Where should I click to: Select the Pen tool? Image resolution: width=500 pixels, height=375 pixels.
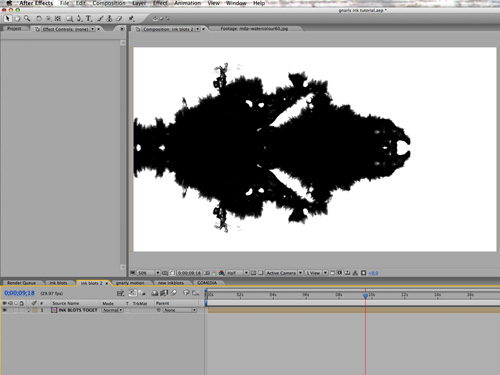[x=79, y=18]
